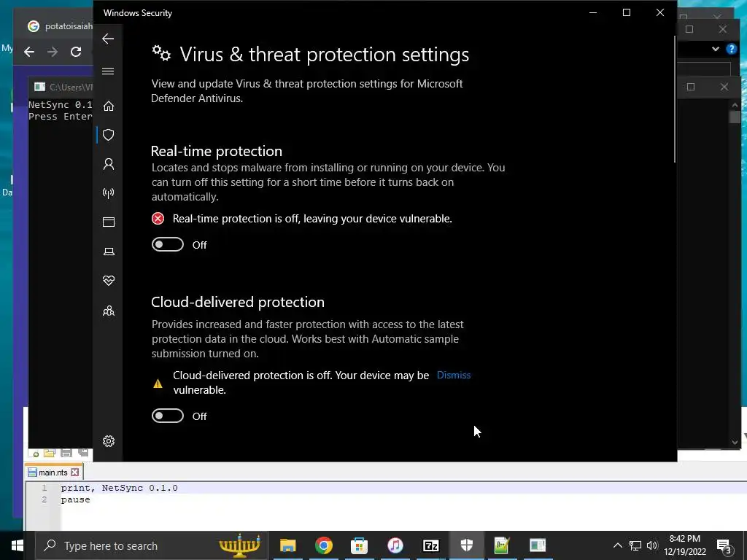This screenshot has width=747, height=560.
Task: Select Virus & threat protection shield icon
Action: click(x=109, y=135)
